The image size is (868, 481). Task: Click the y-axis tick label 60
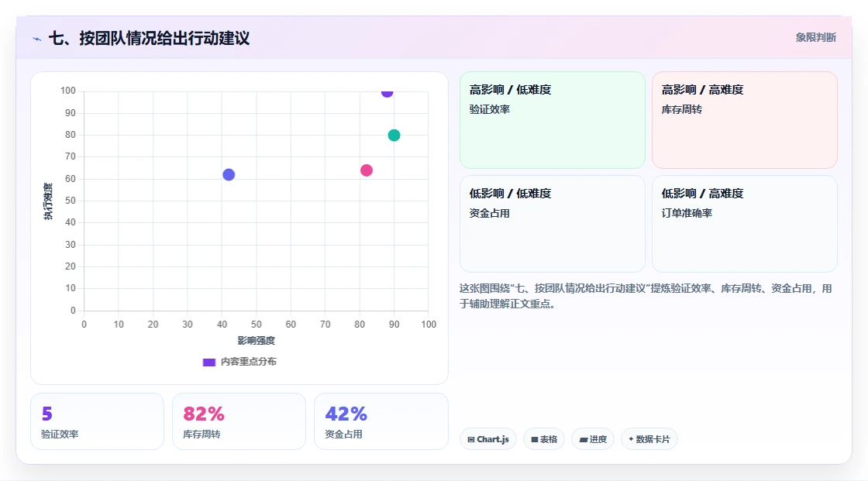pos(71,179)
